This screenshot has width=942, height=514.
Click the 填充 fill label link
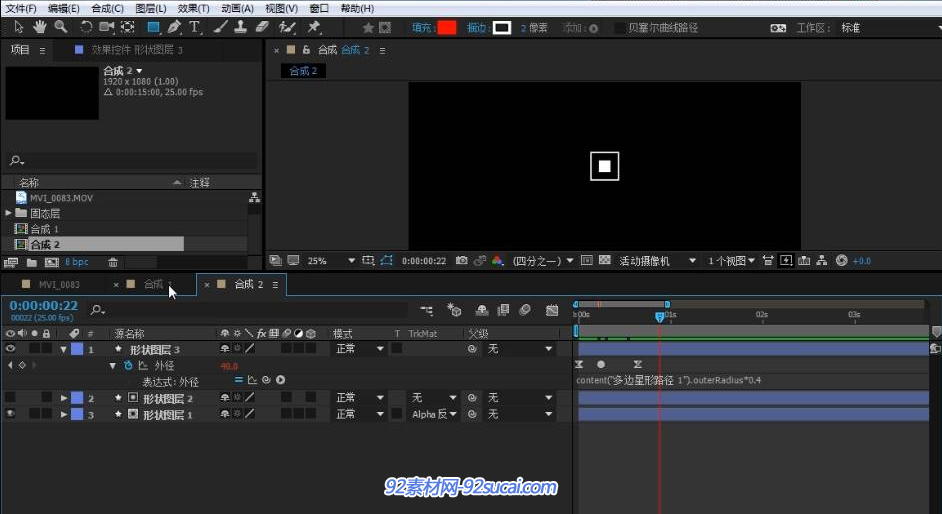click(x=422, y=28)
